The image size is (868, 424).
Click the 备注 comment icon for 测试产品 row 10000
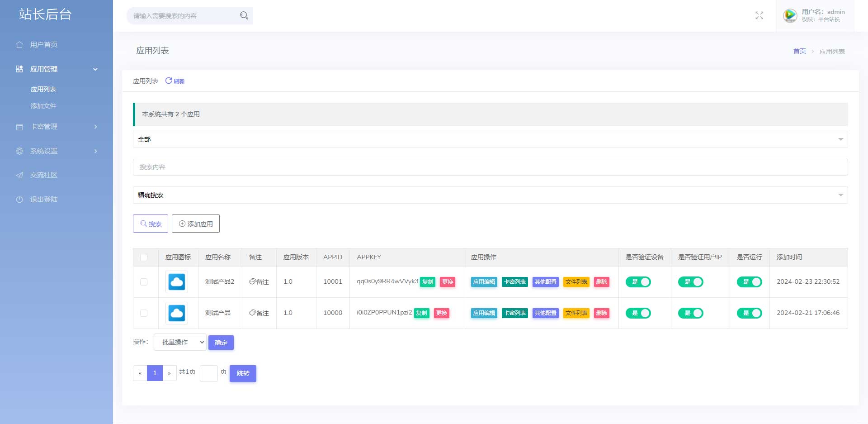pyautogui.click(x=252, y=313)
